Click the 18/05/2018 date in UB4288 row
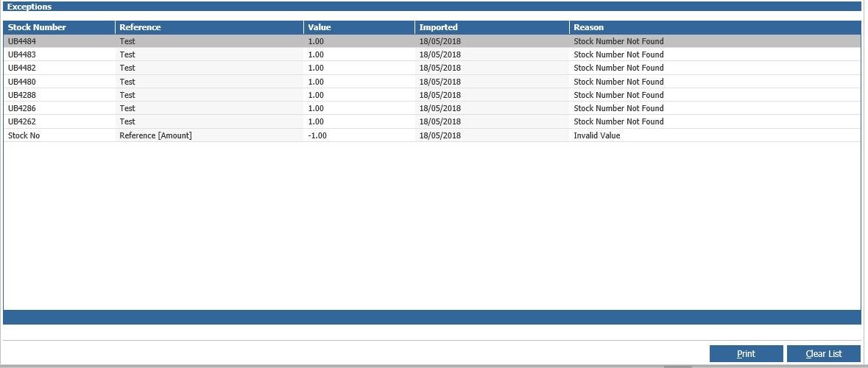Screen dimensions: 868x368 440,95
